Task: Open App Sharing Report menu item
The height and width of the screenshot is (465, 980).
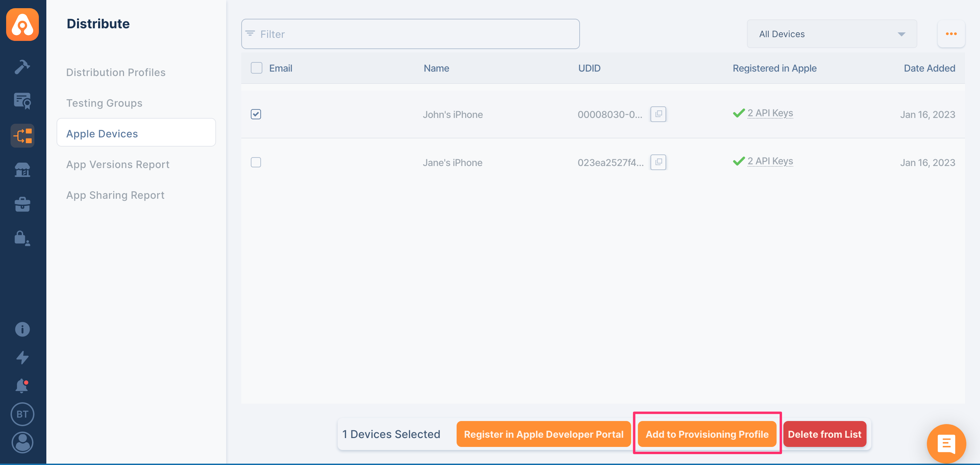Action: [115, 195]
